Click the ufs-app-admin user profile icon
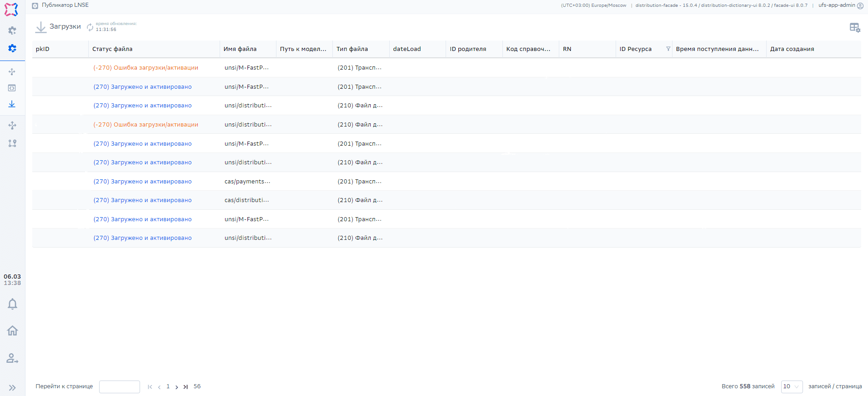 point(860,6)
